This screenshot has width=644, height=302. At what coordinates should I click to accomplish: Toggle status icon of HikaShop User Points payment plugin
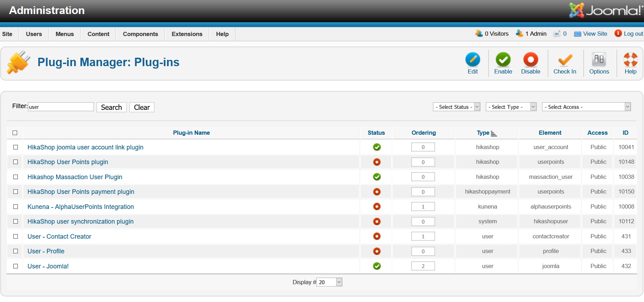pyautogui.click(x=377, y=192)
